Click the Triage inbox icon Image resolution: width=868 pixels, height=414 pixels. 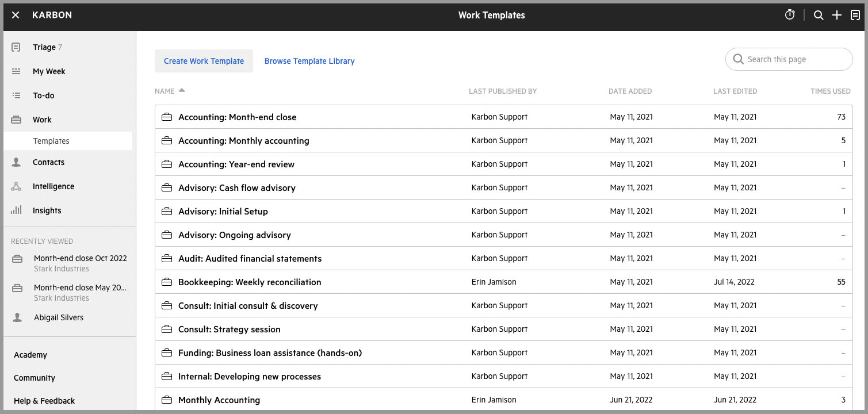[x=16, y=47]
